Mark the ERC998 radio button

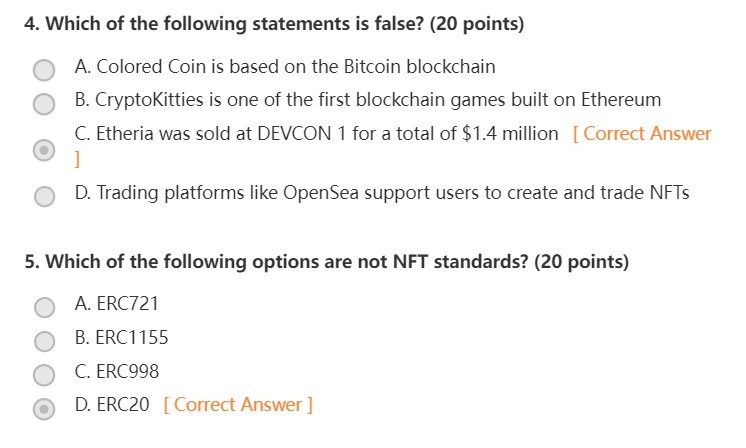tap(44, 375)
